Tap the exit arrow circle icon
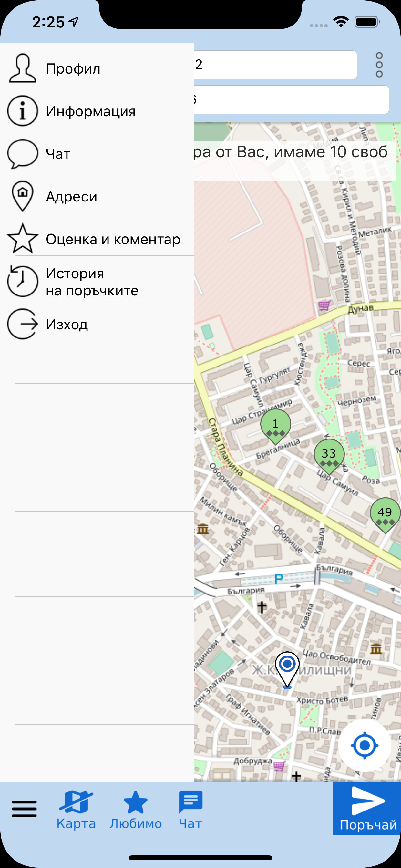Viewport: 401px width, 868px height. coord(23,324)
